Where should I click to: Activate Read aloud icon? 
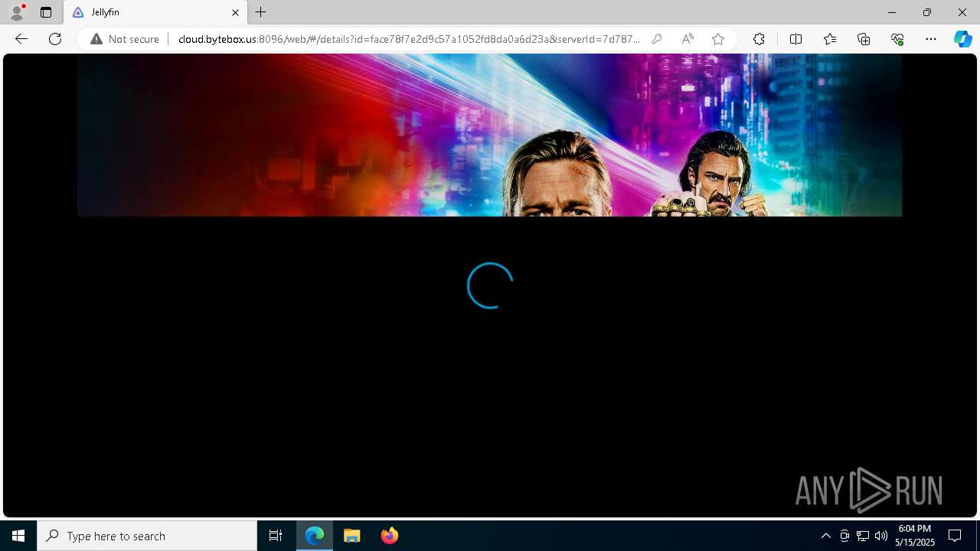[x=688, y=39]
